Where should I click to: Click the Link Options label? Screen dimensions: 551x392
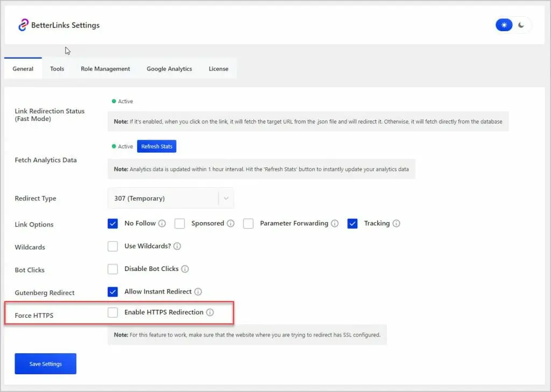pos(34,224)
